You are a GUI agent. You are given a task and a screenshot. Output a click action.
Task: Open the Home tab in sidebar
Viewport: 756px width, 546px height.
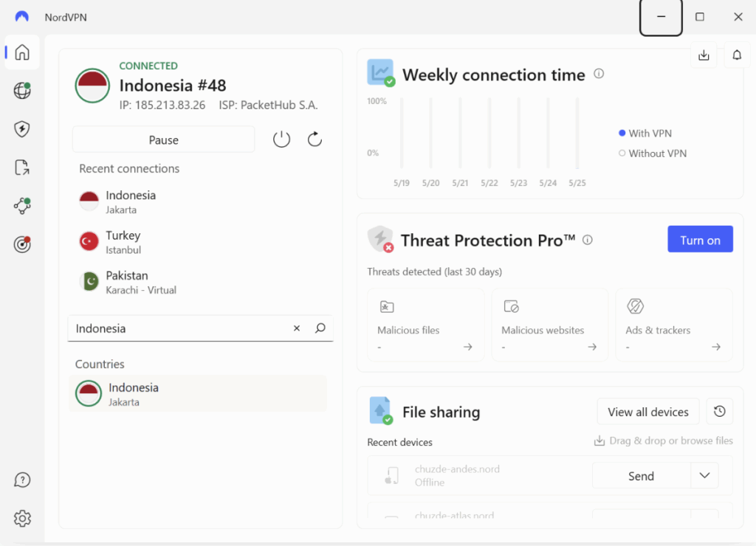point(22,52)
